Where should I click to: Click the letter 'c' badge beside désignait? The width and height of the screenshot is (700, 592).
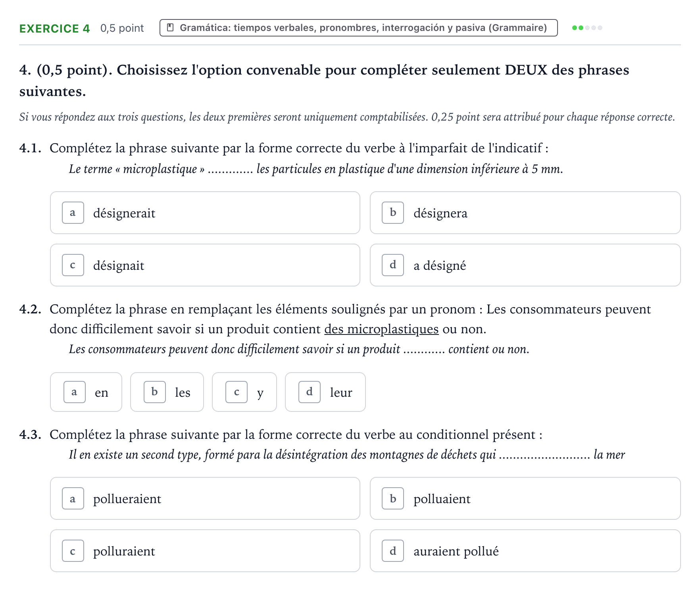coord(73,265)
